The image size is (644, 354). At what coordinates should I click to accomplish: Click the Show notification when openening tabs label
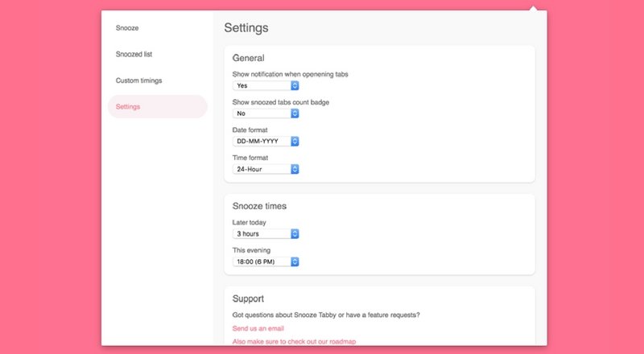[290, 74]
